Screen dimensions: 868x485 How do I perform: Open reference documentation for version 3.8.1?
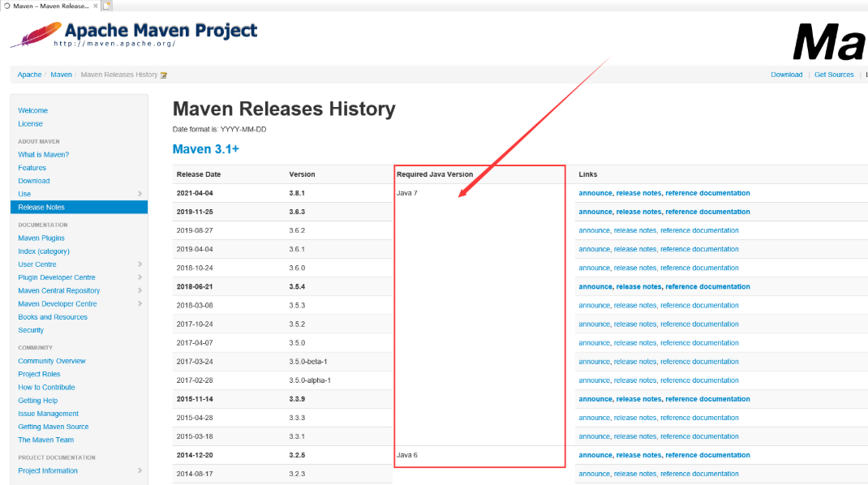(x=707, y=193)
